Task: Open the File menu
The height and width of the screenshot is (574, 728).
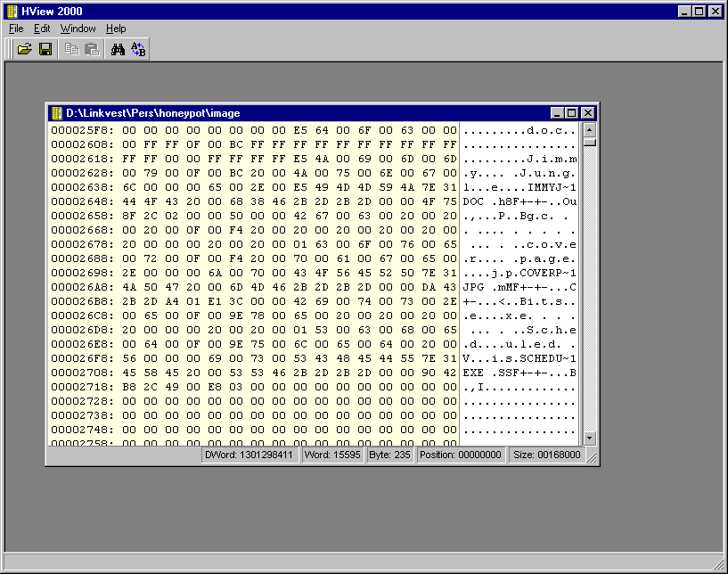Action: click(16, 29)
